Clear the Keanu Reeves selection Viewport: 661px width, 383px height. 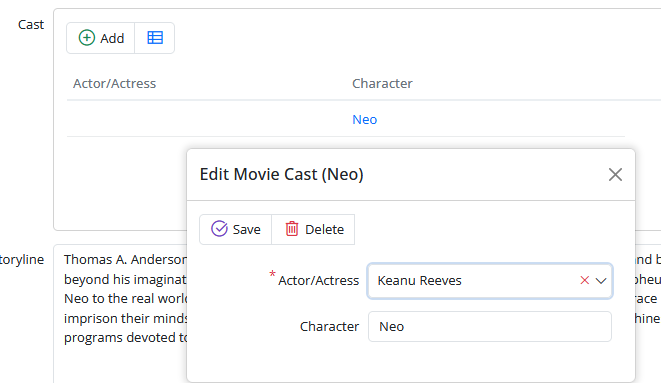(584, 281)
